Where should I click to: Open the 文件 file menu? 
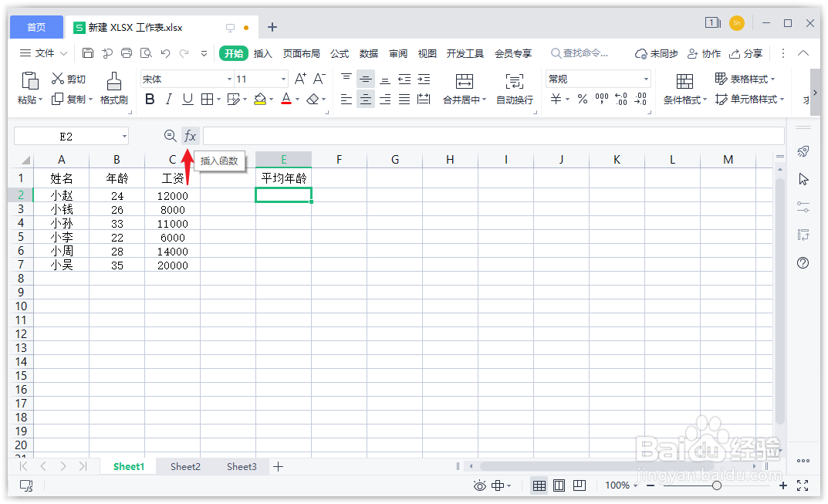tap(43, 52)
